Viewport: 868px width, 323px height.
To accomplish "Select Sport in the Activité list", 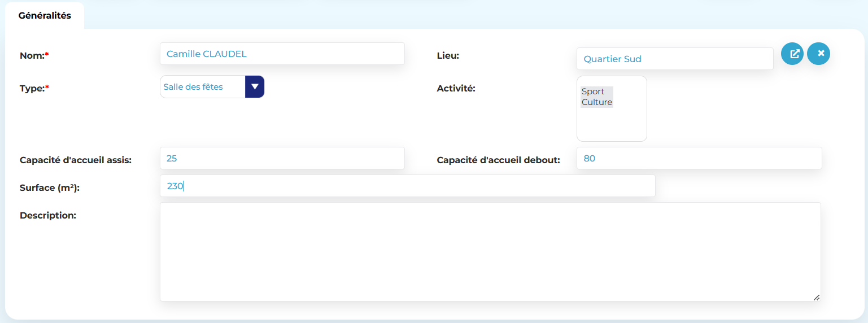I will [x=593, y=91].
